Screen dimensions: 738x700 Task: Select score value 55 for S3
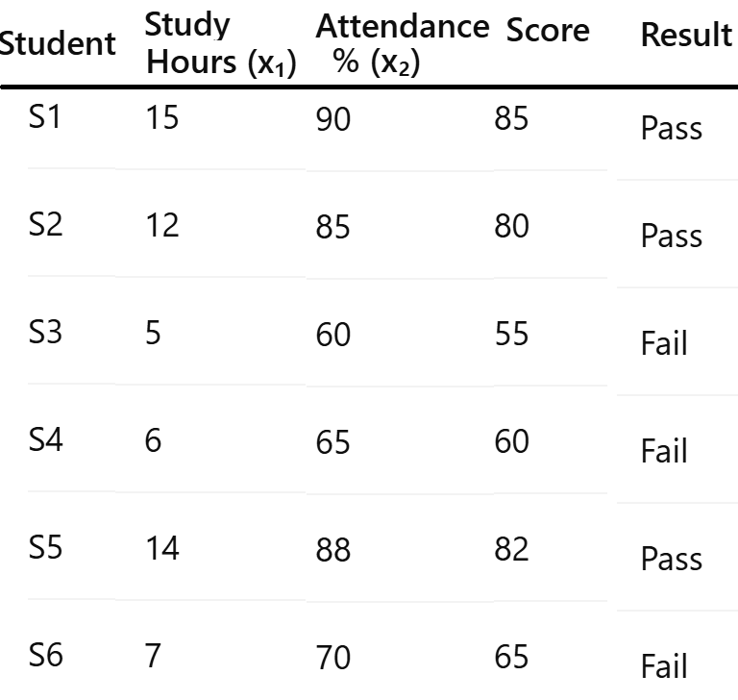coord(511,336)
